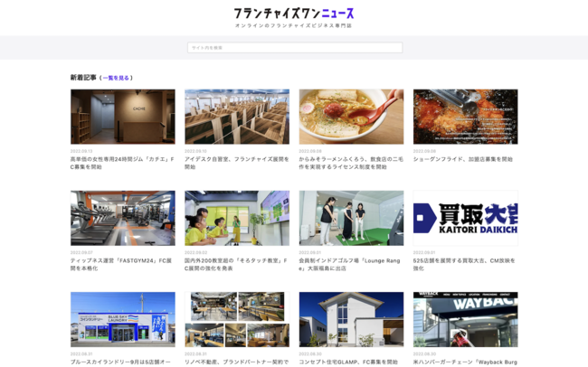Read article 525店舗を展開する買取大吉、CM放映を強化

(x=464, y=264)
